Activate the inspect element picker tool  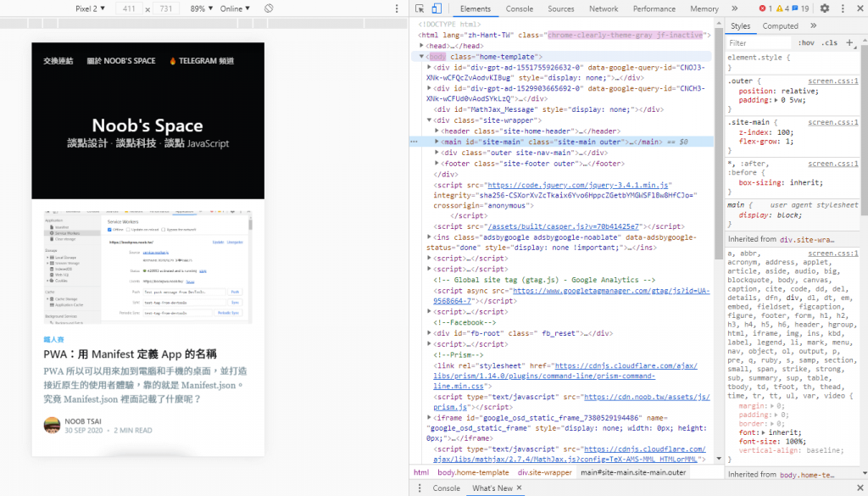[420, 8]
